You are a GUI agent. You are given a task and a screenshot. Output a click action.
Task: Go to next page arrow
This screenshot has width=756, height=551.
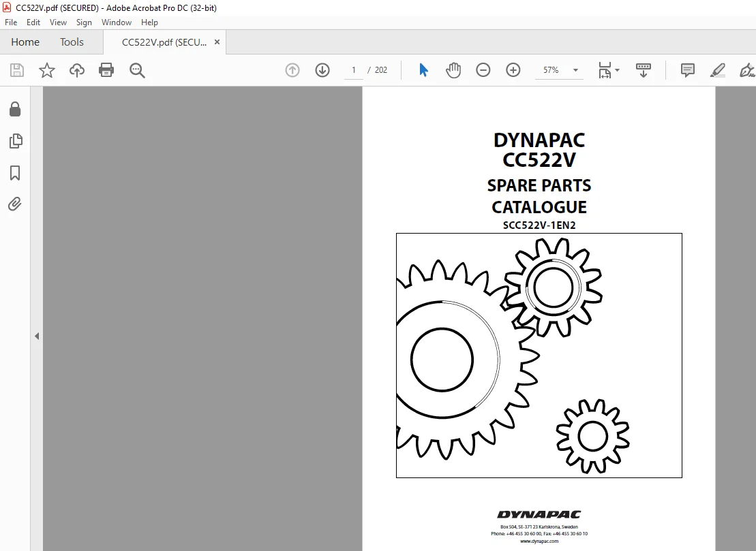coord(322,70)
